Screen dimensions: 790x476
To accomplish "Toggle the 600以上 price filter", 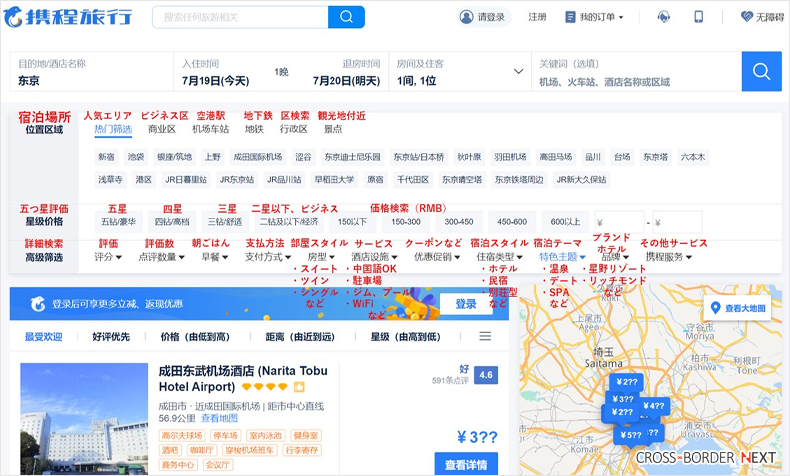I will (x=565, y=222).
